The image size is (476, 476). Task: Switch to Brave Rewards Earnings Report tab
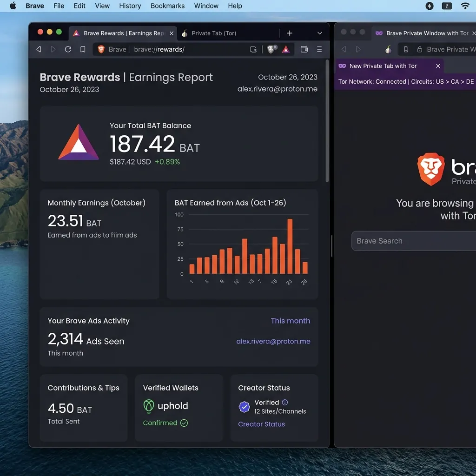(x=123, y=33)
